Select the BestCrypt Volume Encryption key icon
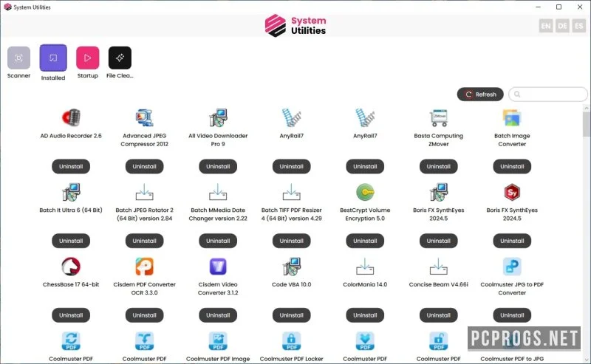Image resolution: width=591 pixels, height=364 pixels. coord(365,192)
